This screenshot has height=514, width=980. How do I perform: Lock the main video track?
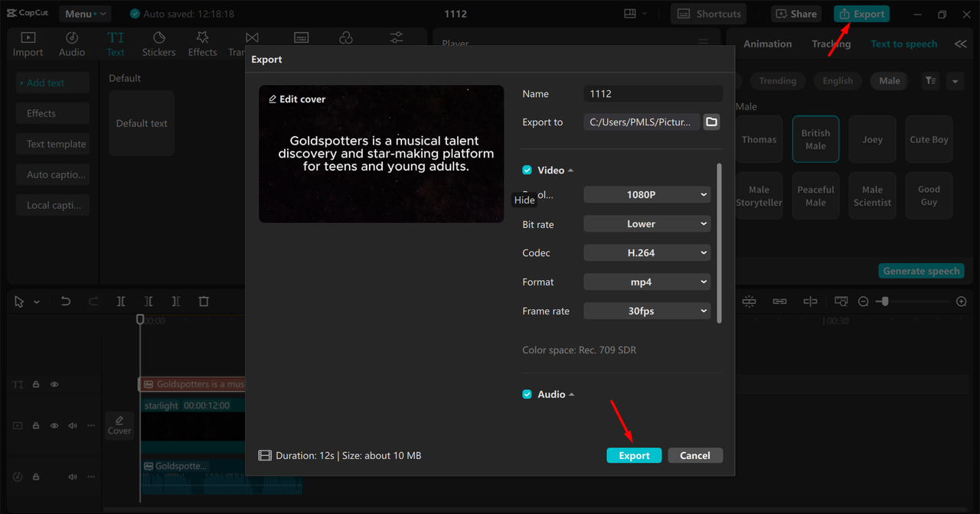point(36,425)
